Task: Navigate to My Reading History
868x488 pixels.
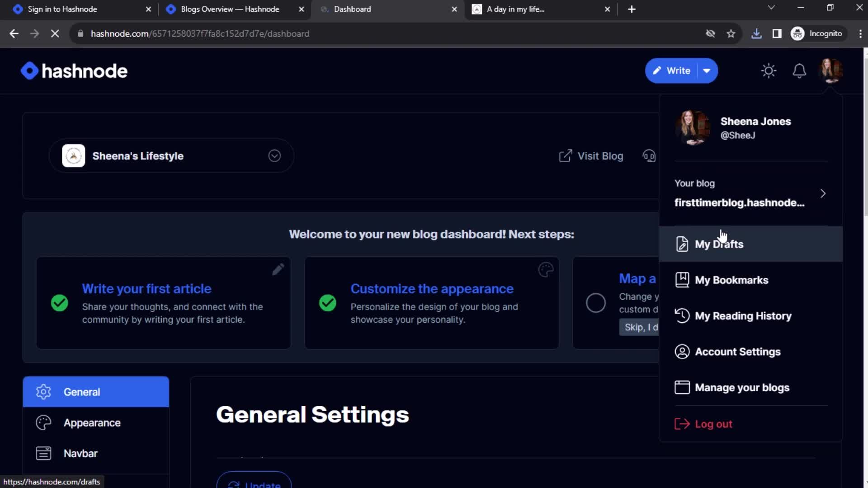Action: click(743, 316)
